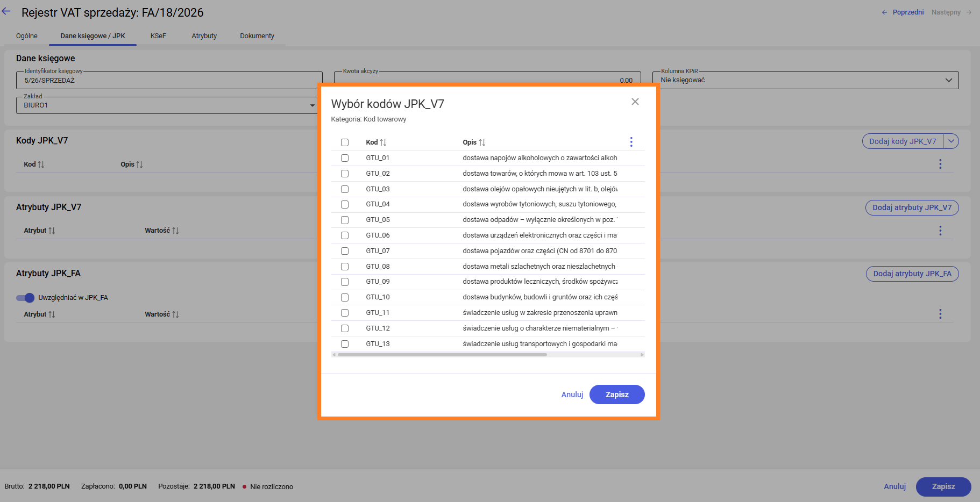
Task: Switch to the KSeF tab
Action: click(x=158, y=36)
